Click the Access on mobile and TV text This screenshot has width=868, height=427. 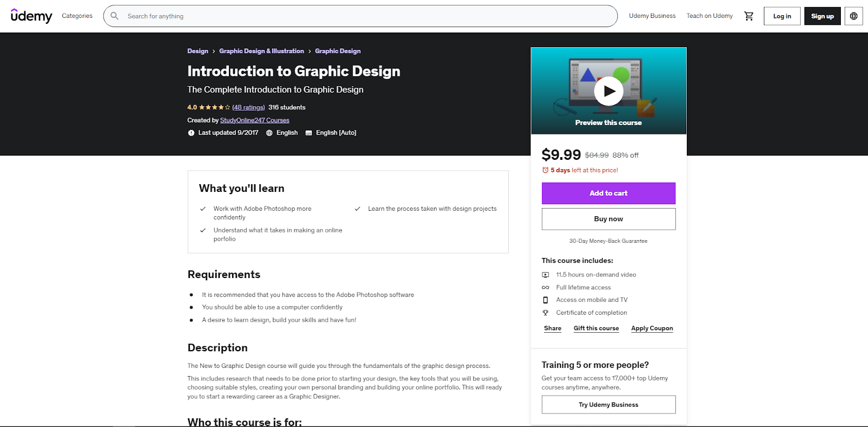click(592, 300)
